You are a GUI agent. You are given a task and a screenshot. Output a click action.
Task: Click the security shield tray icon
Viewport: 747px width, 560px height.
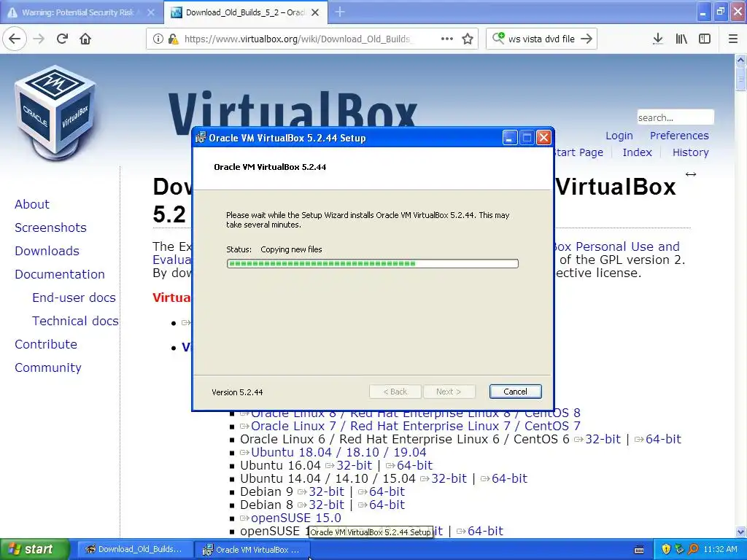pyautogui.click(x=666, y=549)
